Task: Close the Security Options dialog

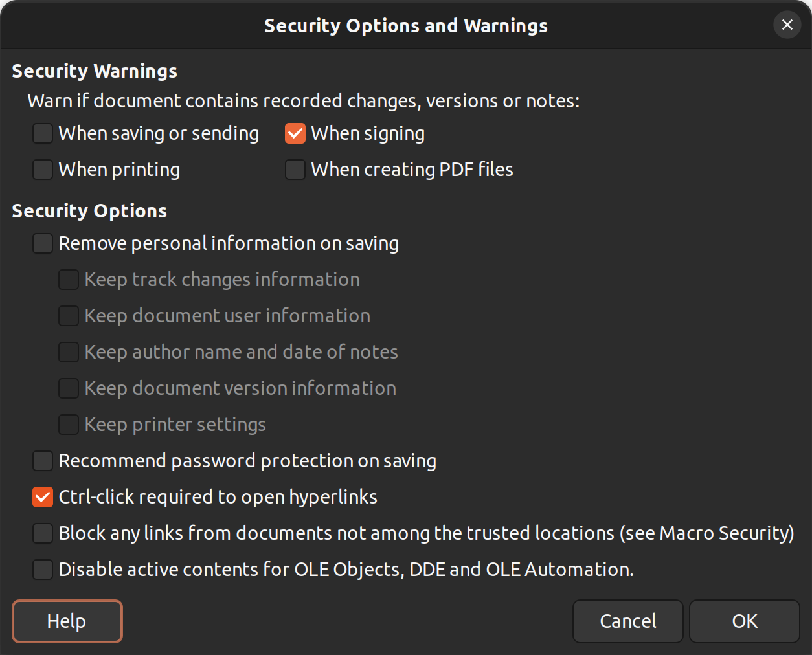Action: (787, 25)
